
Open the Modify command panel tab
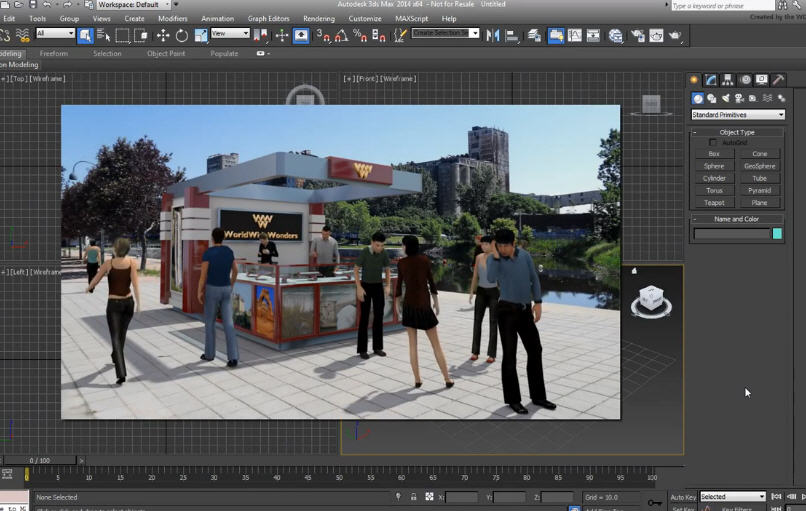(711, 80)
